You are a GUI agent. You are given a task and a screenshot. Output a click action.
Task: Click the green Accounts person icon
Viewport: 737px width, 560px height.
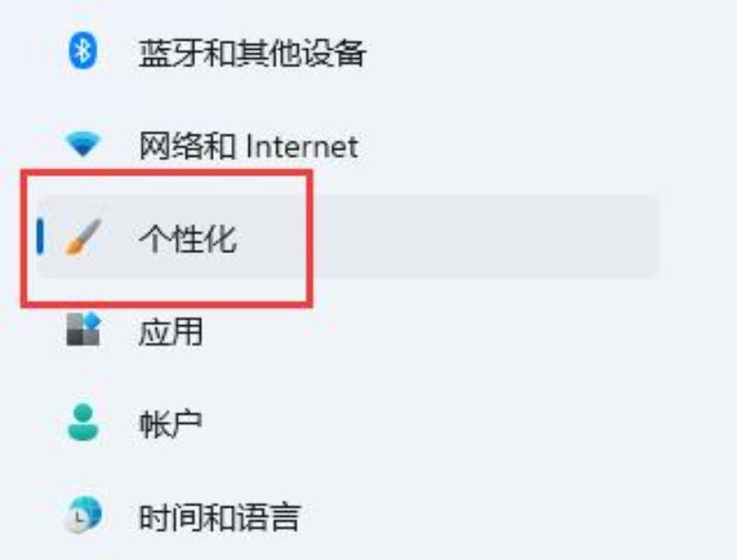pos(83,422)
